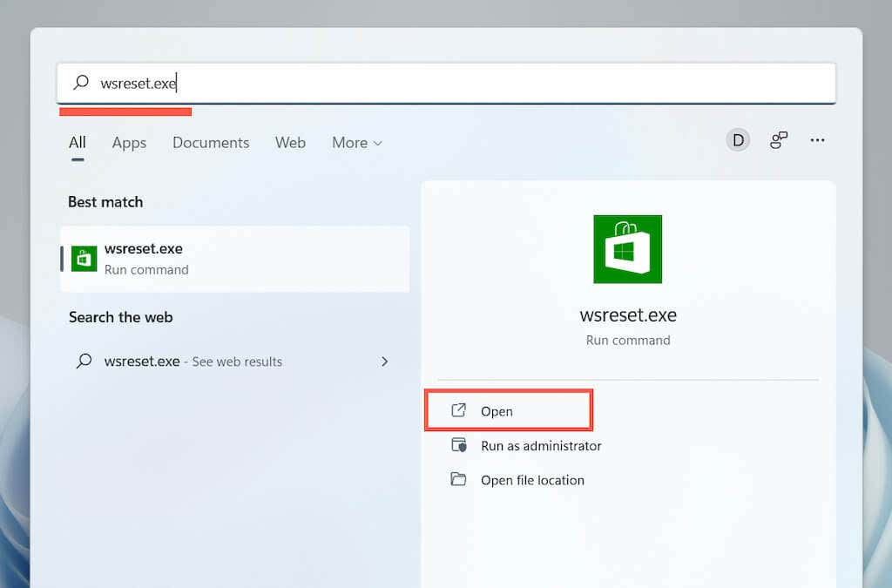Select the All tab
Screen dimensions: 892x588
click(x=78, y=143)
